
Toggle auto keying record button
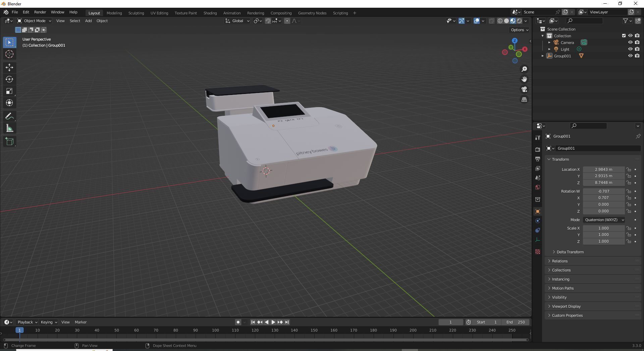tap(238, 322)
